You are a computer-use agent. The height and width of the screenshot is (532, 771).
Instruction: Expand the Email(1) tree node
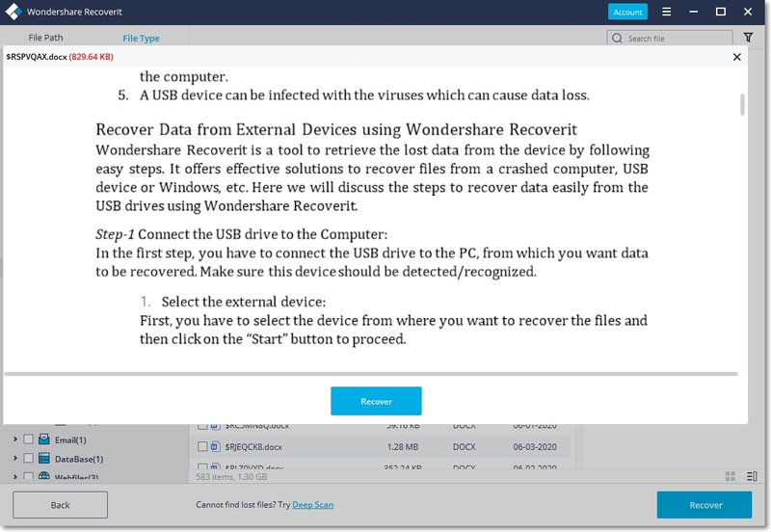pyautogui.click(x=15, y=439)
